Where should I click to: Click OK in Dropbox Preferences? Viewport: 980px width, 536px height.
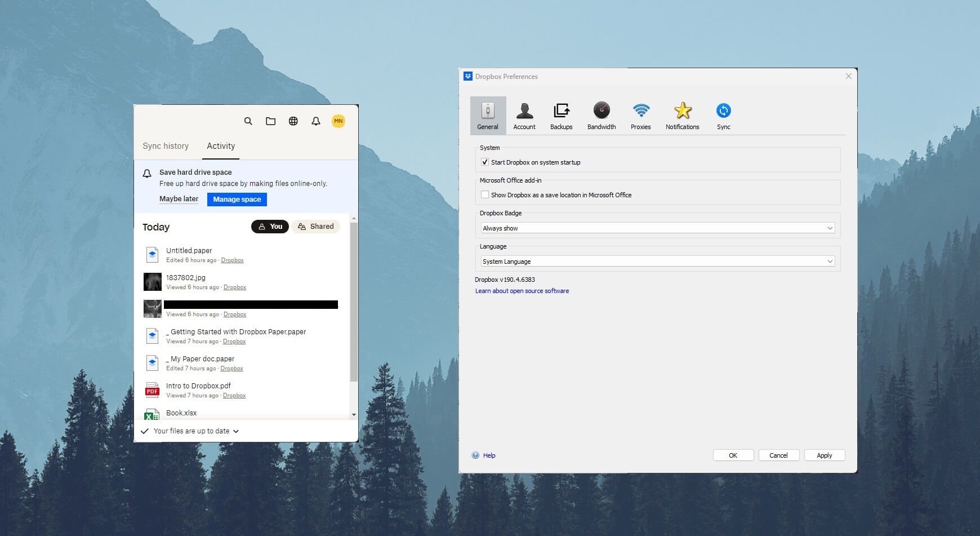coord(733,455)
